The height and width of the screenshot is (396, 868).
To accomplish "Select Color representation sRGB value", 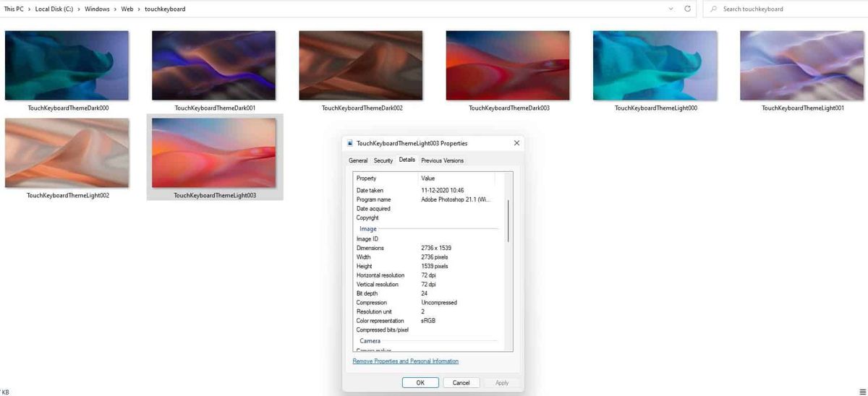I will point(428,321).
